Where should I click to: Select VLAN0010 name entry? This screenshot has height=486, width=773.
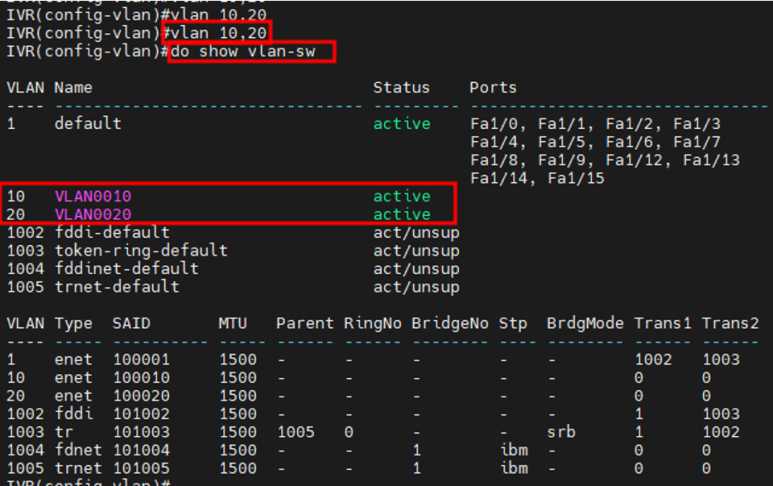pyautogui.click(x=93, y=196)
